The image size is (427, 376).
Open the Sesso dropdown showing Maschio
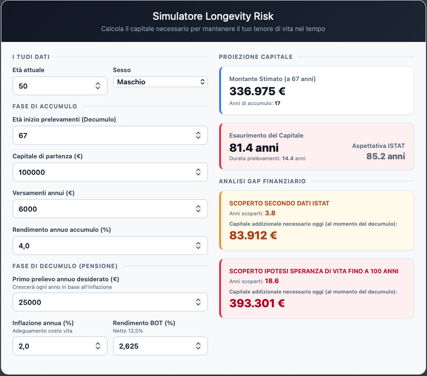point(160,82)
